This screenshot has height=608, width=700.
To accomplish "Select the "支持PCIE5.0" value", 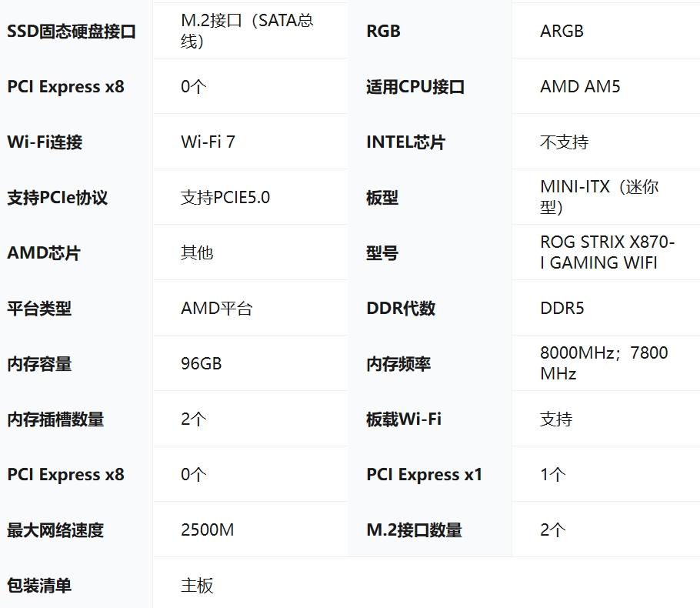I will pyautogui.click(x=225, y=198).
